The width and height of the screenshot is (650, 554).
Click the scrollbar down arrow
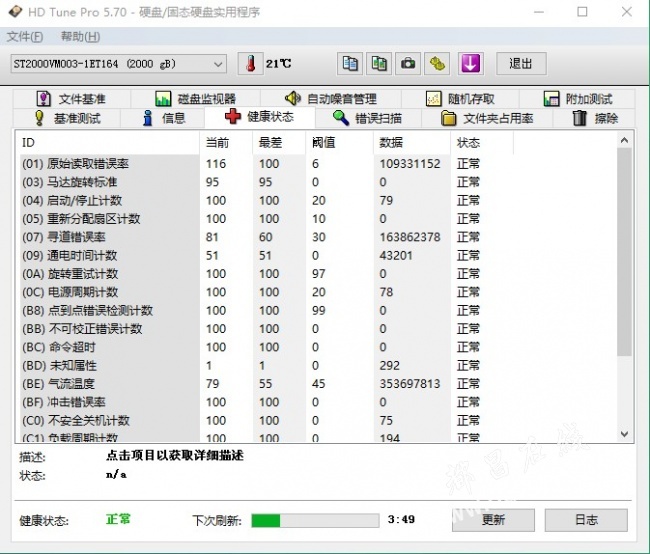(624, 434)
